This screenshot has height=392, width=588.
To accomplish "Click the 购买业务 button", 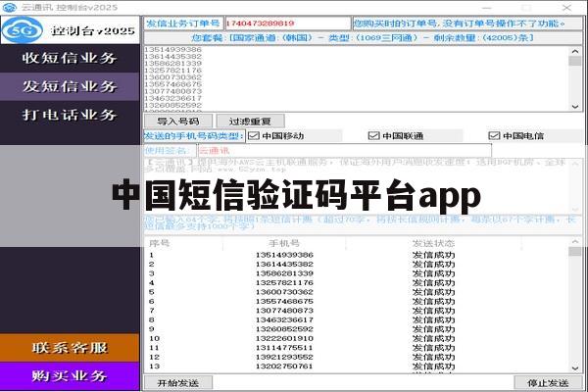I will click(70, 376).
